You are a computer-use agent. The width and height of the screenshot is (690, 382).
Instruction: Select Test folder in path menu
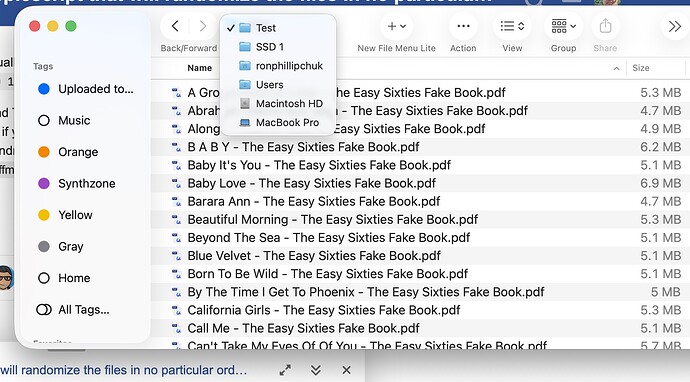[278, 28]
